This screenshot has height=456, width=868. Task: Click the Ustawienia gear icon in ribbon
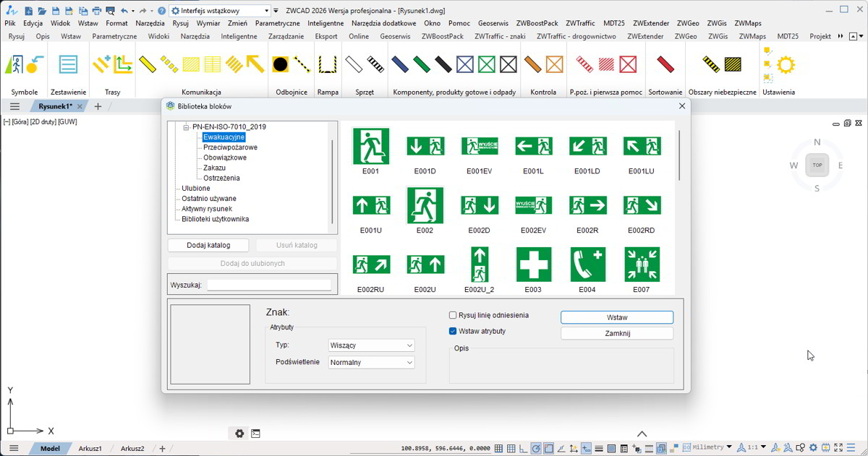point(786,65)
